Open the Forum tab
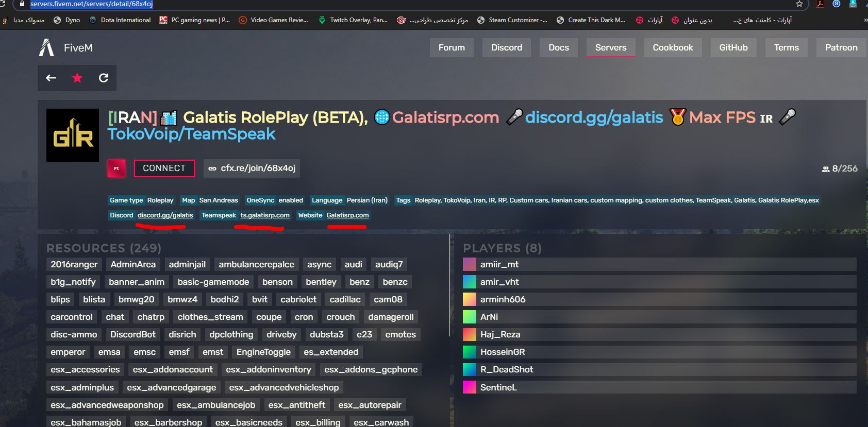The height and width of the screenshot is (427, 868). pos(452,47)
